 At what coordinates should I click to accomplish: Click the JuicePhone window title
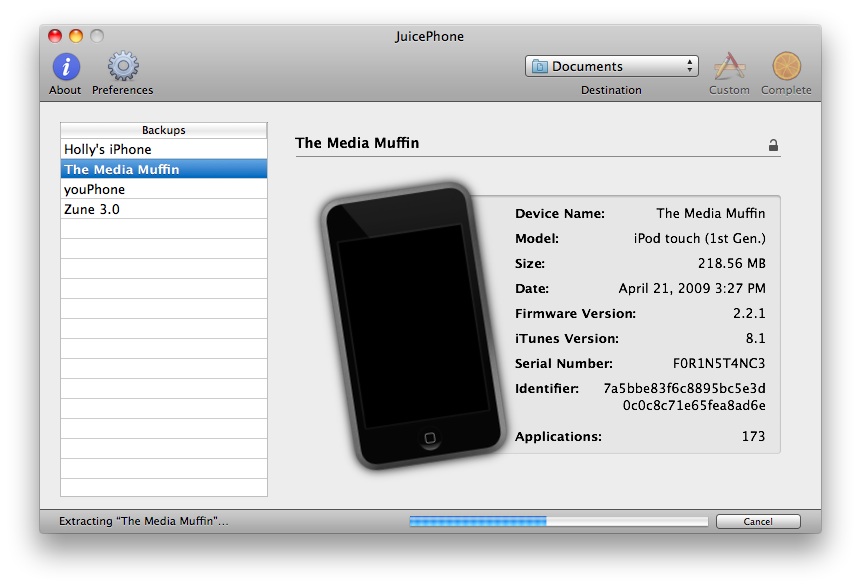(x=429, y=36)
